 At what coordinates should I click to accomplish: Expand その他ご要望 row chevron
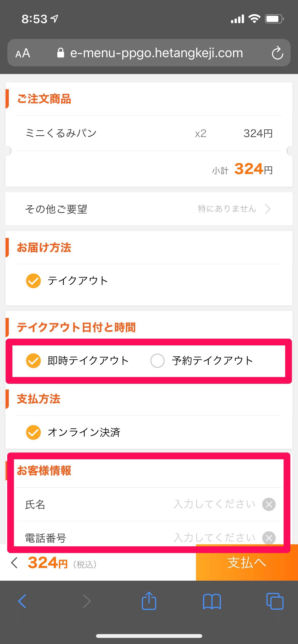267,209
